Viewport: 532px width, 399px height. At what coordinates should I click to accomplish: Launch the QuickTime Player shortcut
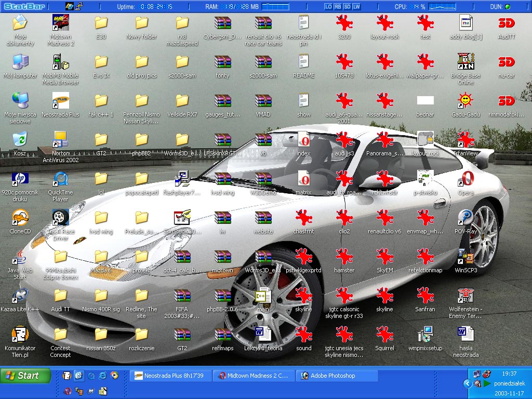pyautogui.click(x=61, y=179)
